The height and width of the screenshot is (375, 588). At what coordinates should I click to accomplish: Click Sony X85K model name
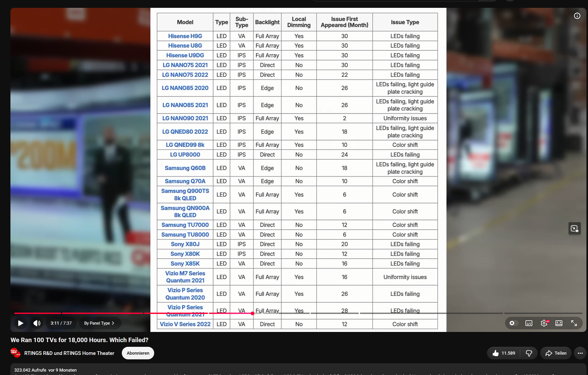point(185,264)
